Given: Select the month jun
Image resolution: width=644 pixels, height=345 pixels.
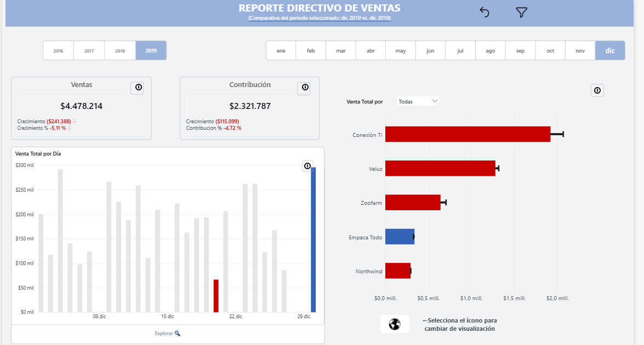Looking at the screenshot, I should [430, 50].
